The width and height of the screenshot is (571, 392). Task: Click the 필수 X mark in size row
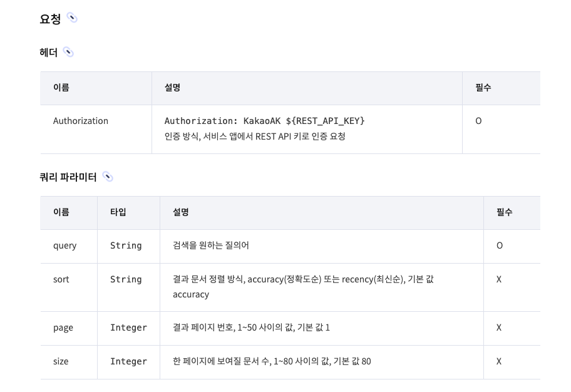point(499,361)
